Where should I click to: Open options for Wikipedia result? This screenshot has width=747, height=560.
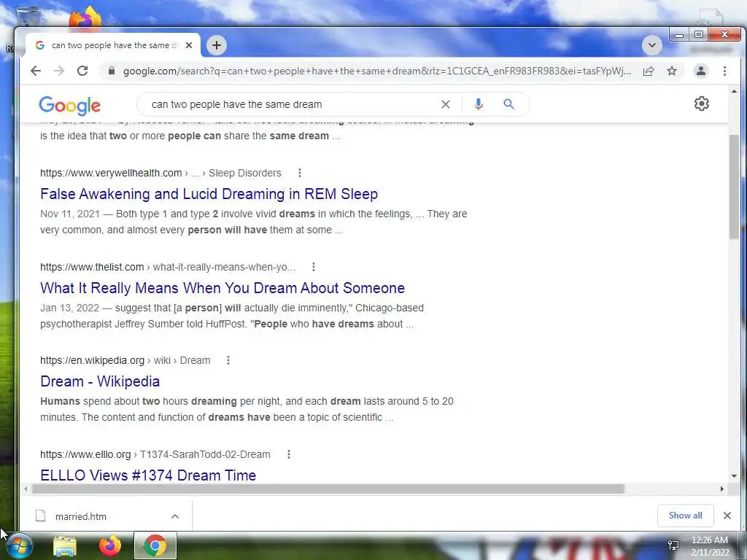[x=228, y=360]
